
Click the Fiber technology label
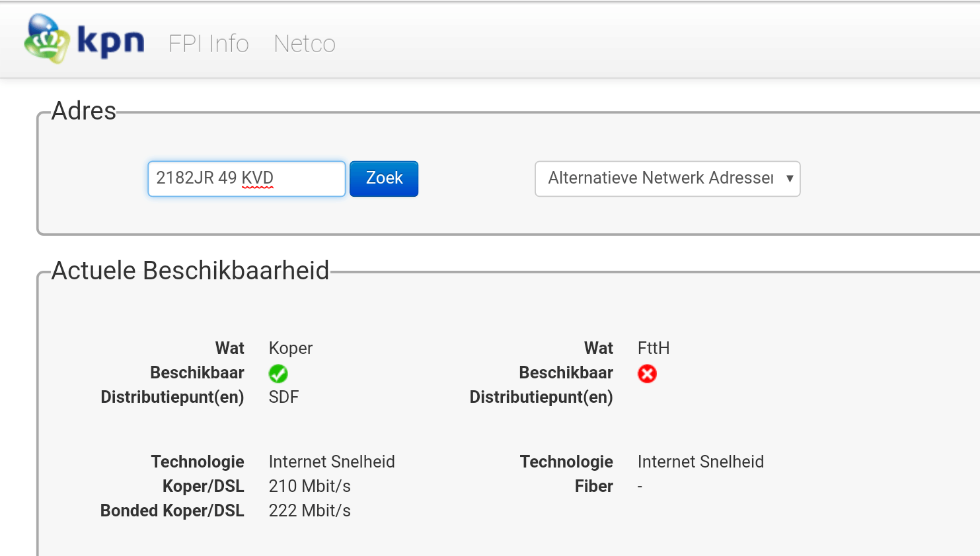coord(593,486)
